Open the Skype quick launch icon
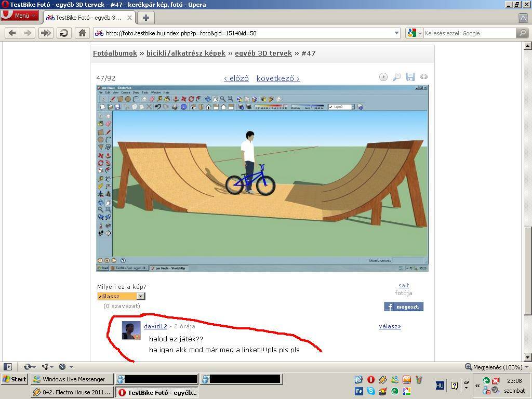Screen dimensions: 532x399 tap(371, 391)
